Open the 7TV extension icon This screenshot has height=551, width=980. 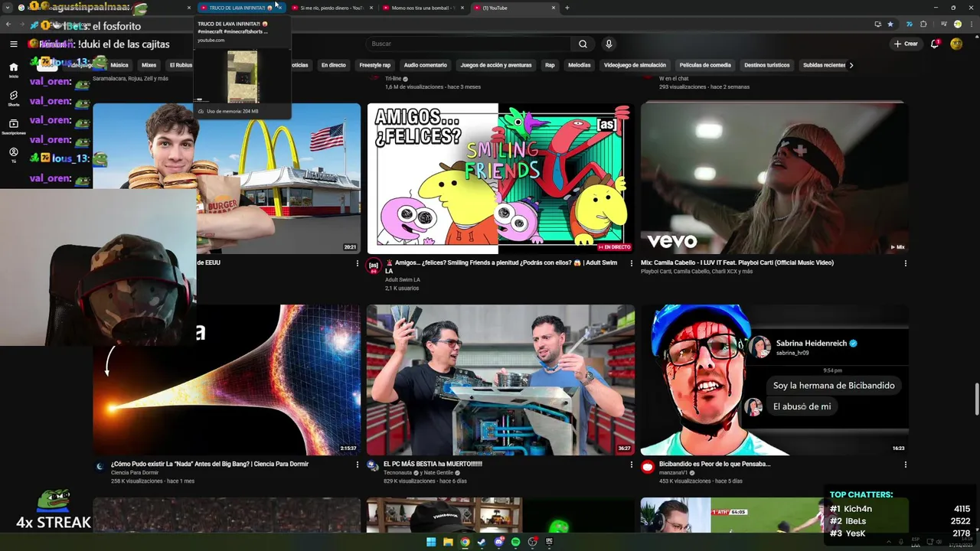tap(911, 24)
